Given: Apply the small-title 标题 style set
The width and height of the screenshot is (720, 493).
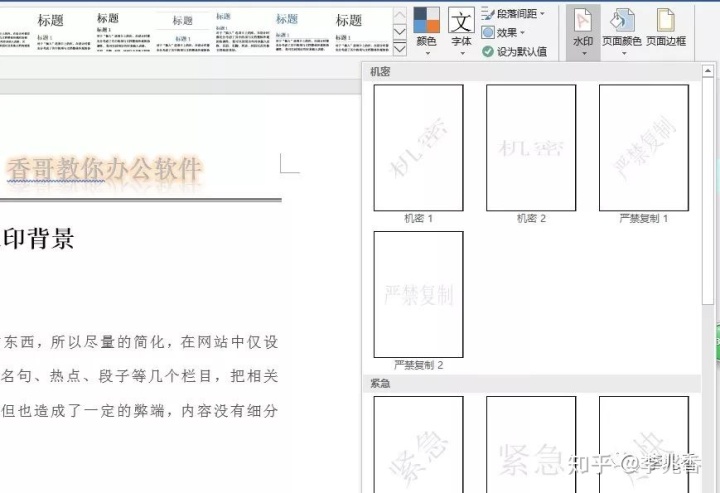Looking at the screenshot, I should click(x=242, y=32).
